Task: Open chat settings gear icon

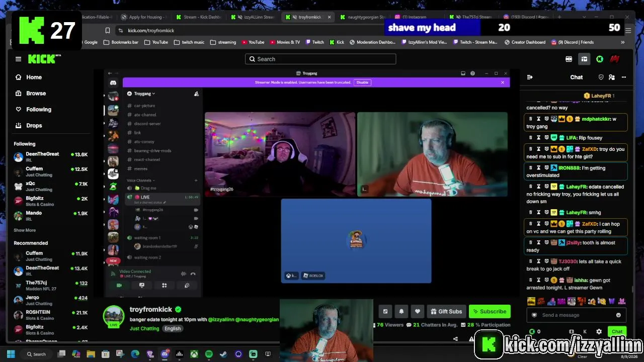Action: (x=599, y=331)
